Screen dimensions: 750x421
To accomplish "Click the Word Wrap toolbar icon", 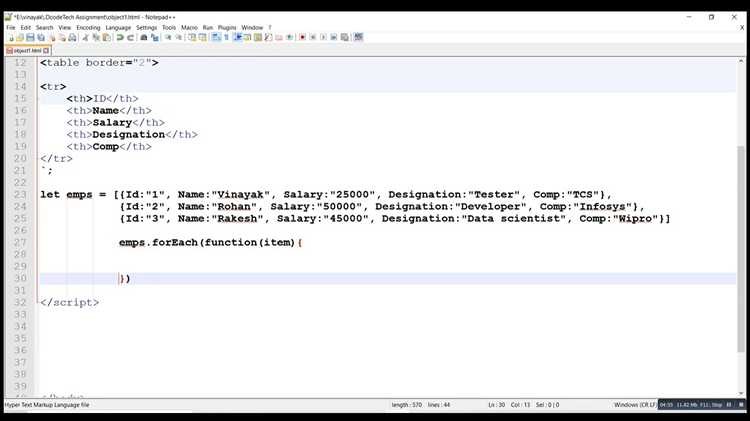I will (x=216, y=37).
